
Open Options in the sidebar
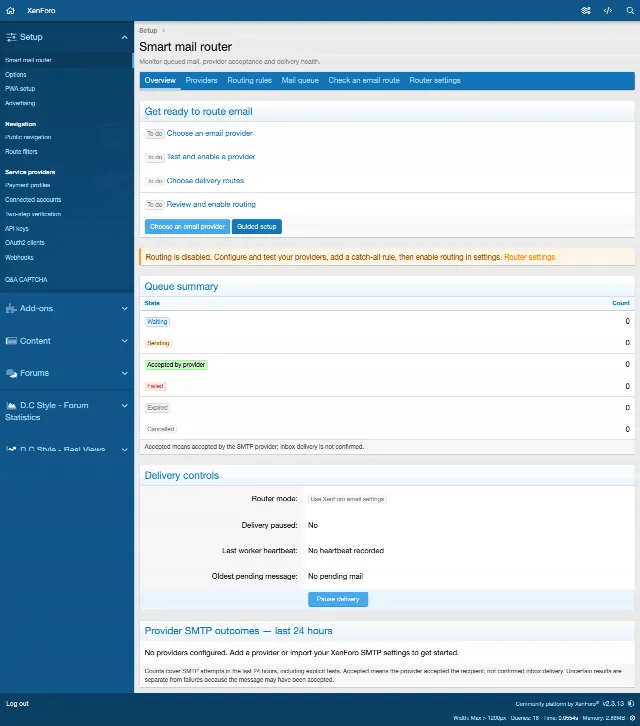(x=16, y=75)
